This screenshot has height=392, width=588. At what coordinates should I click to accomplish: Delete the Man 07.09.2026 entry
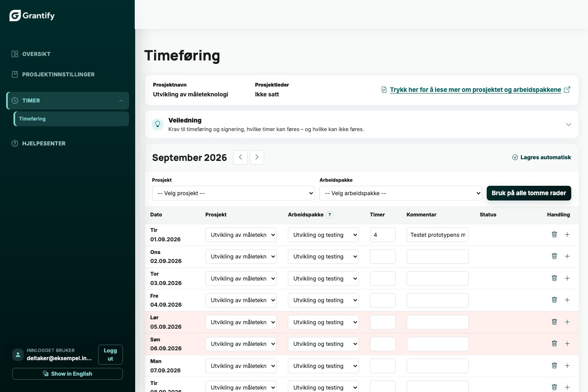[555, 365]
